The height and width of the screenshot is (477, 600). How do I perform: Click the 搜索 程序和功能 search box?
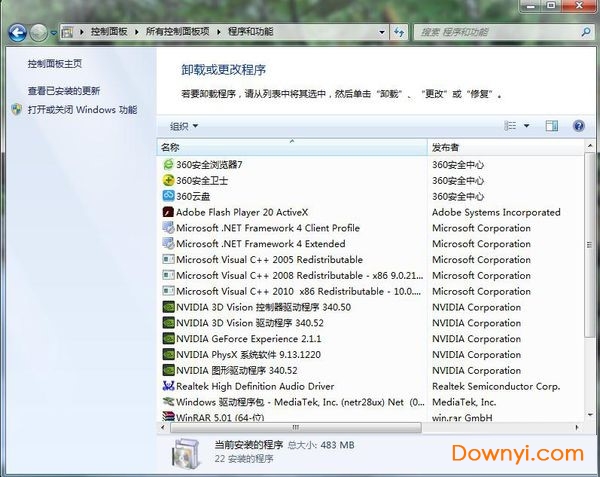point(490,32)
